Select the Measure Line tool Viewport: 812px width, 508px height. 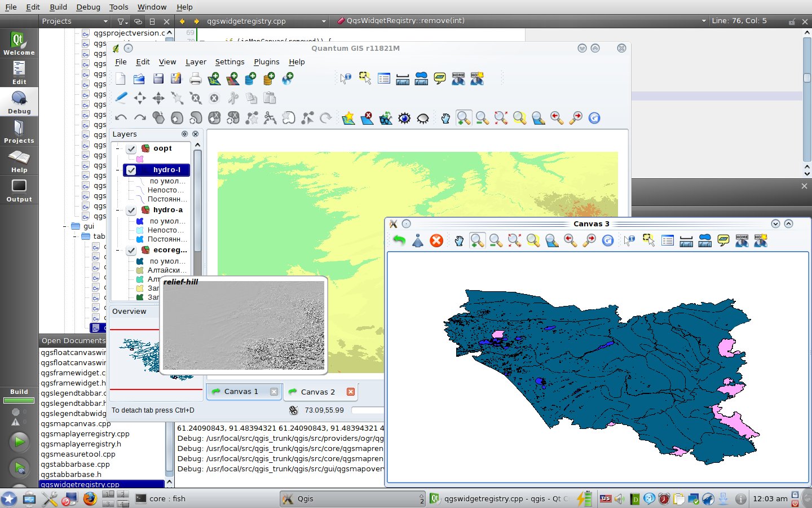[x=403, y=78]
